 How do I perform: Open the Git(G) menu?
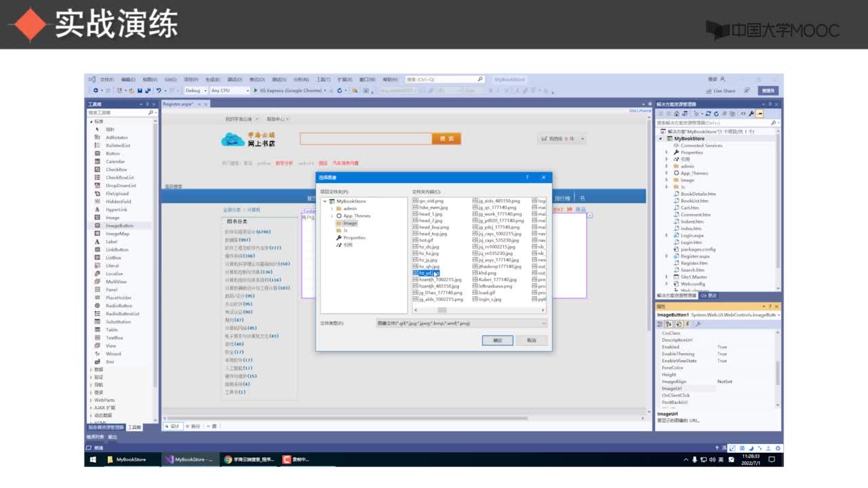(170, 79)
